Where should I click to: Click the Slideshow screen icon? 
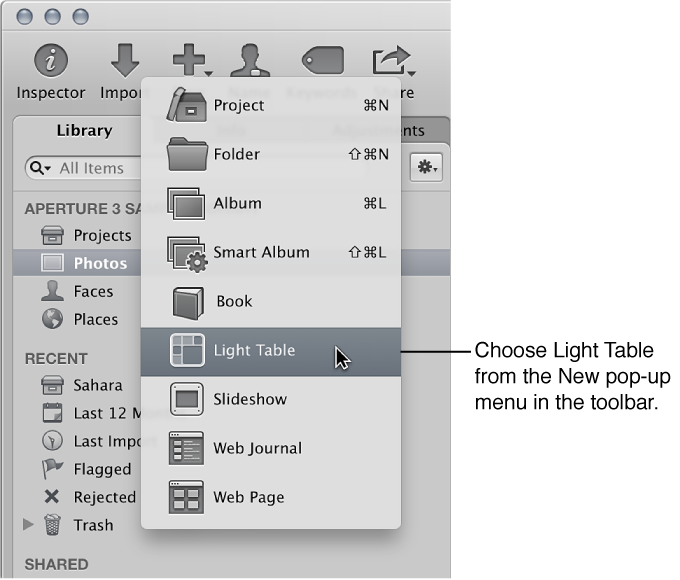[x=186, y=399]
